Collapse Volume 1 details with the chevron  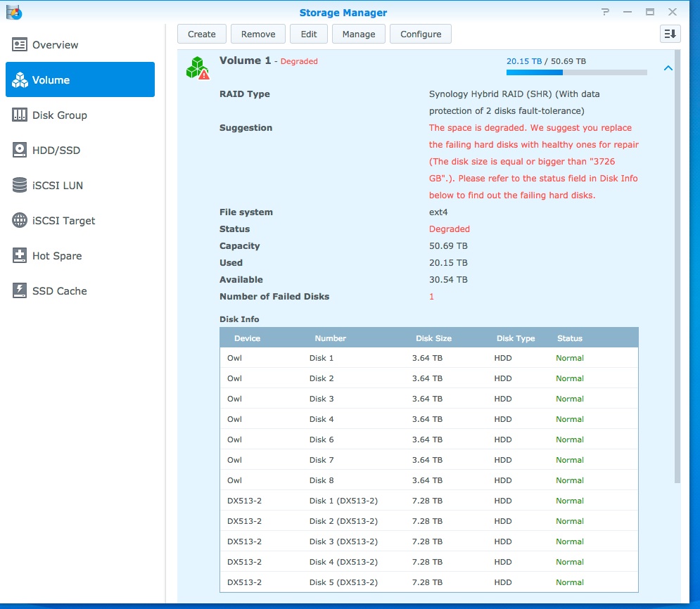[x=668, y=68]
